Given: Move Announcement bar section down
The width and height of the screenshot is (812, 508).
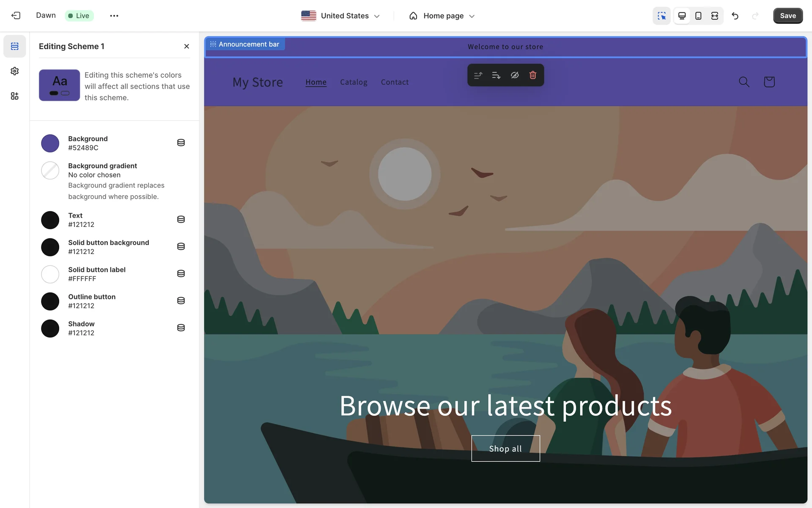Looking at the screenshot, I should (x=496, y=75).
